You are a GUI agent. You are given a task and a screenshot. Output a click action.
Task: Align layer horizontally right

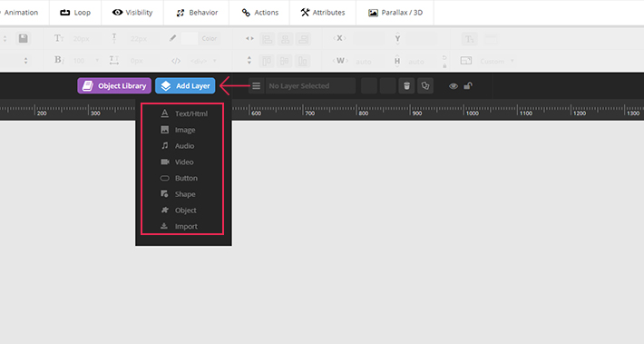303,39
